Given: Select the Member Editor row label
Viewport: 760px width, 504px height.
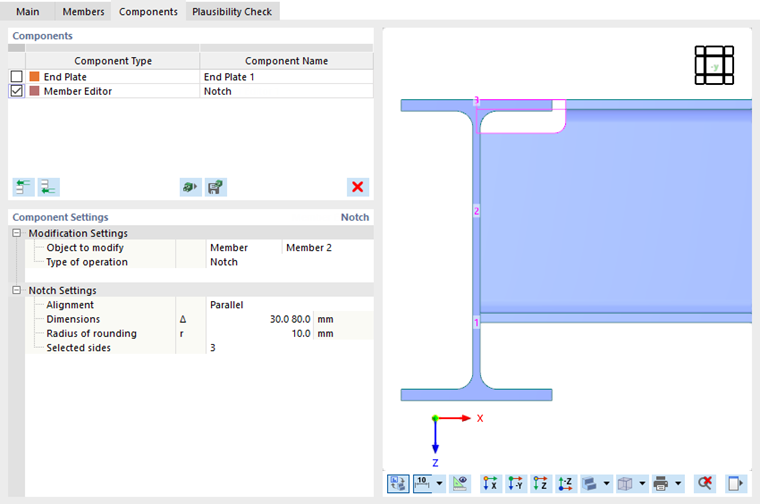Looking at the screenshot, I should (x=78, y=91).
